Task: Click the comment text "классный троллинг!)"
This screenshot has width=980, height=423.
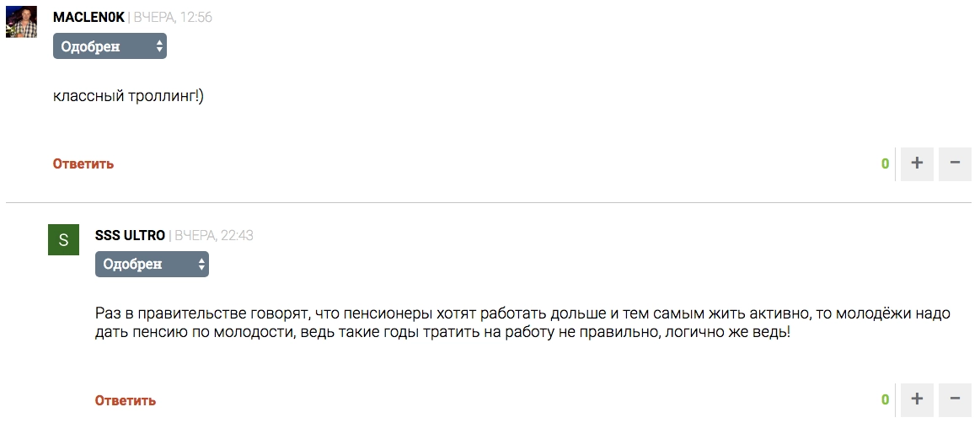Action: tap(128, 96)
